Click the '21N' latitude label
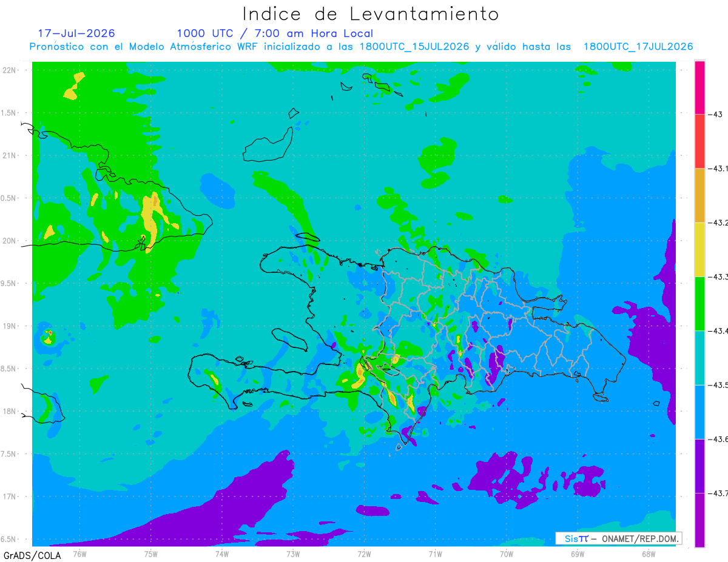The image size is (728, 562). [x=10, y=155]
